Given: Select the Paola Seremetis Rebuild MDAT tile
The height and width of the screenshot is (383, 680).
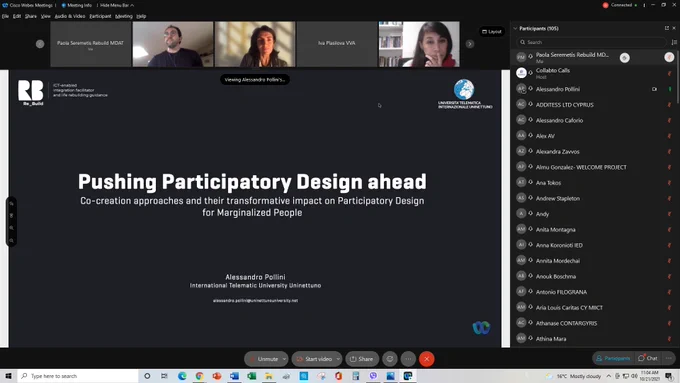Looking at the screenshot, I should (x=90, y=44).
